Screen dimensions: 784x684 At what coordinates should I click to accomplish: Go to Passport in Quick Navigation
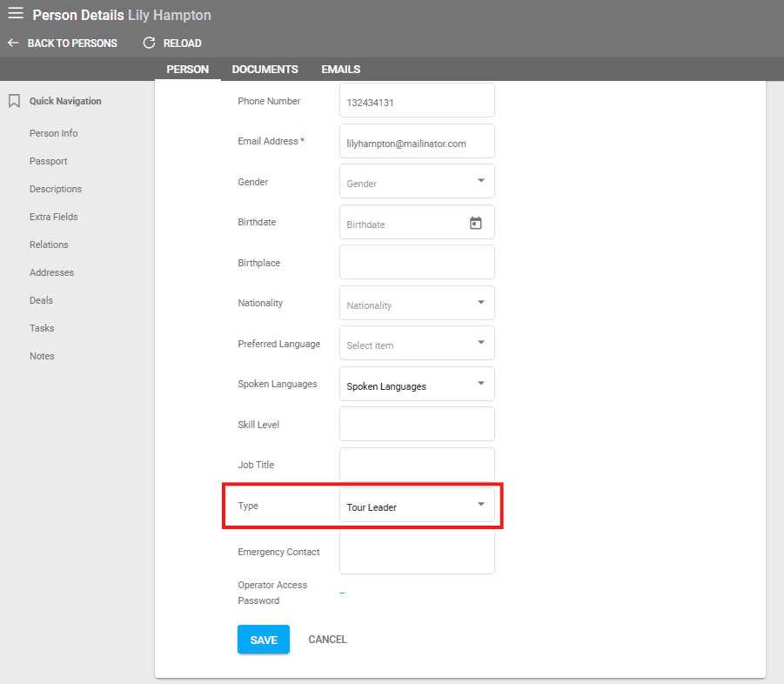tap(48, 161)
